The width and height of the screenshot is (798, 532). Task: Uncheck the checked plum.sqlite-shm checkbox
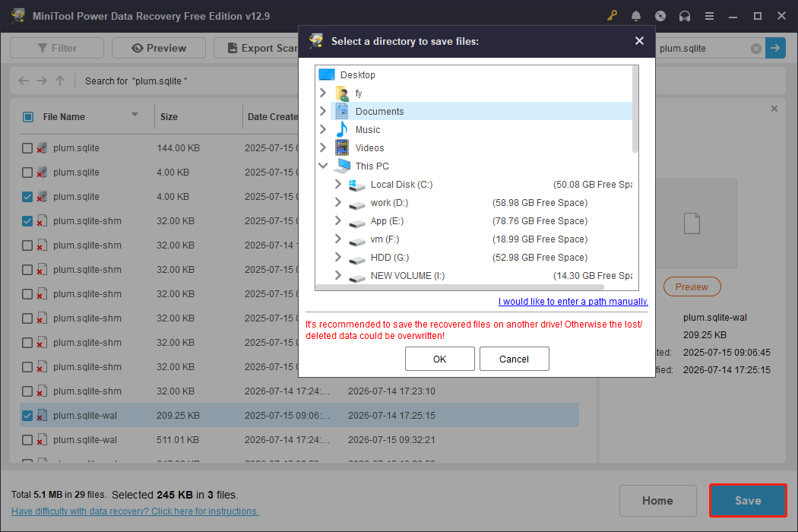[27, 221]
